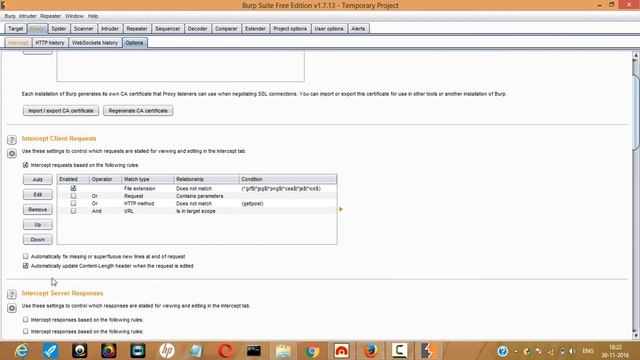The width and height of the screenshot is (640, 360).
Task: Open Firefox from the taskbar
Action: (370, 351)
